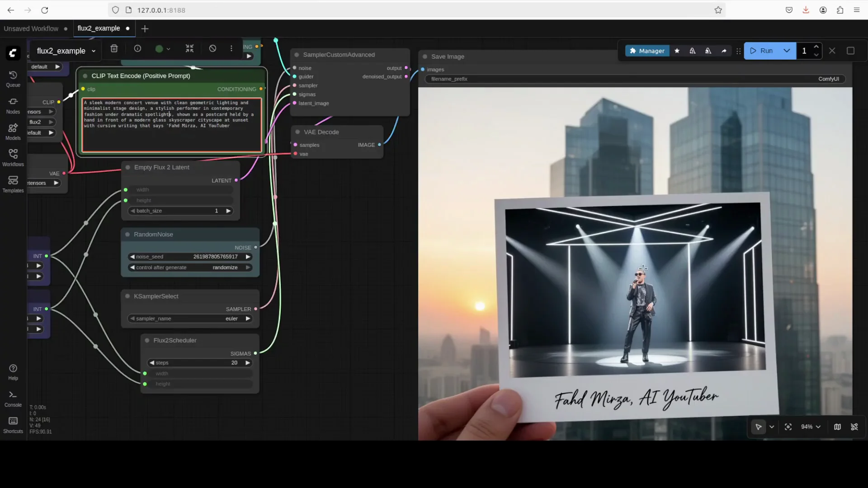Open the Workflows sidebar panel
The image size is (868, 488).
(13, 157)
